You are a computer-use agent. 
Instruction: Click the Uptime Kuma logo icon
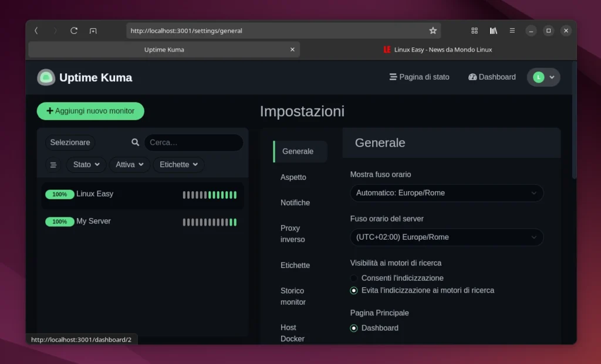point(46,77)
